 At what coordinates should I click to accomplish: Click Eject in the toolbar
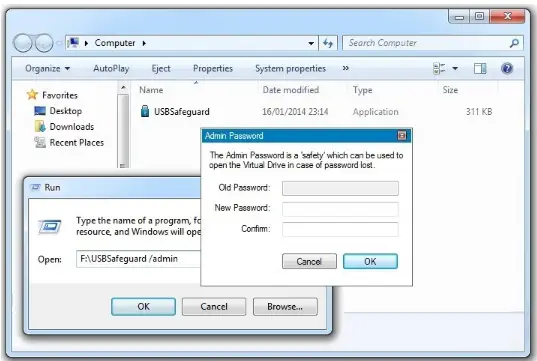pyautogui.click(x=161, y=69)
